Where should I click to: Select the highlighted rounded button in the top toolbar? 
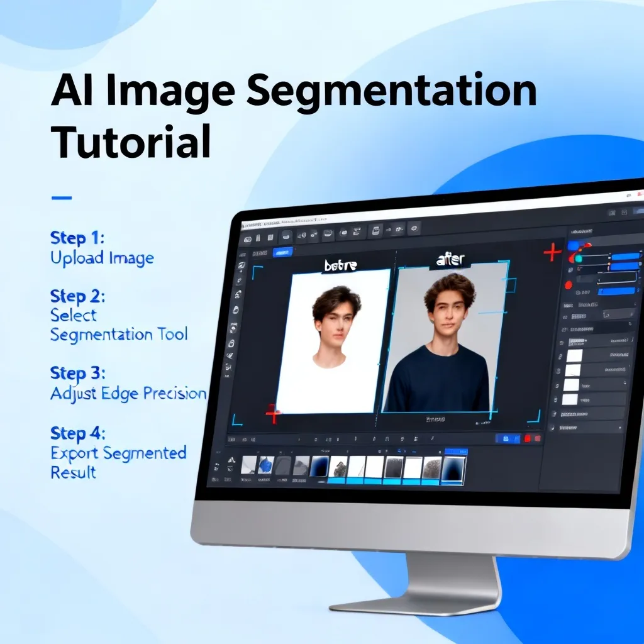point(287,236)
